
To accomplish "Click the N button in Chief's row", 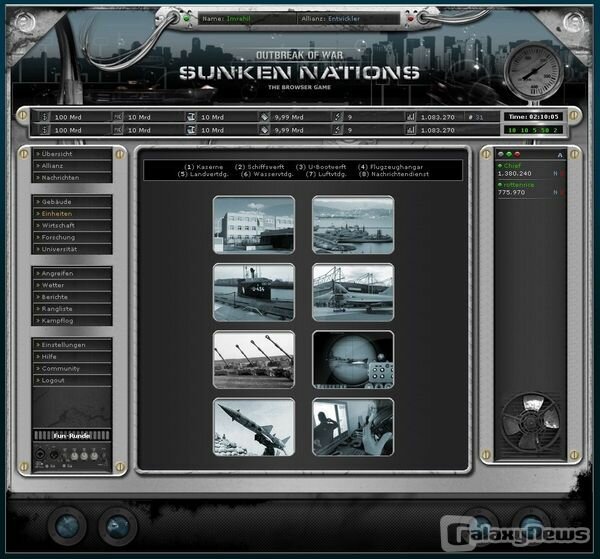I will click(555, 173).
